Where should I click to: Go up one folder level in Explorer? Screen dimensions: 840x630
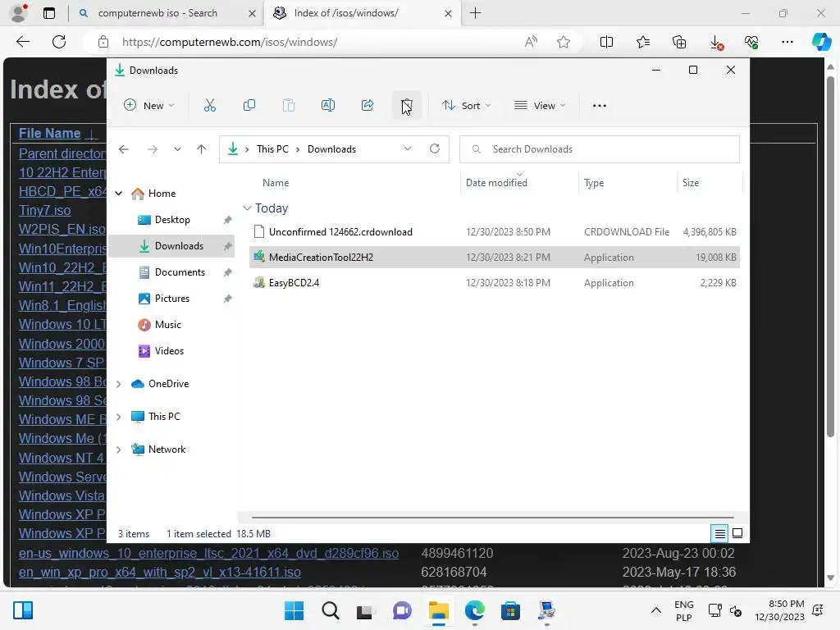[202, 149]
